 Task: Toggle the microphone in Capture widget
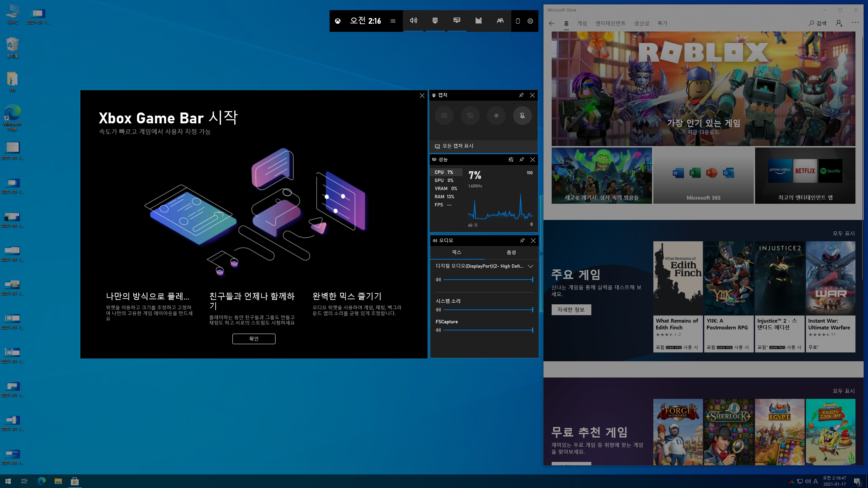522,116
